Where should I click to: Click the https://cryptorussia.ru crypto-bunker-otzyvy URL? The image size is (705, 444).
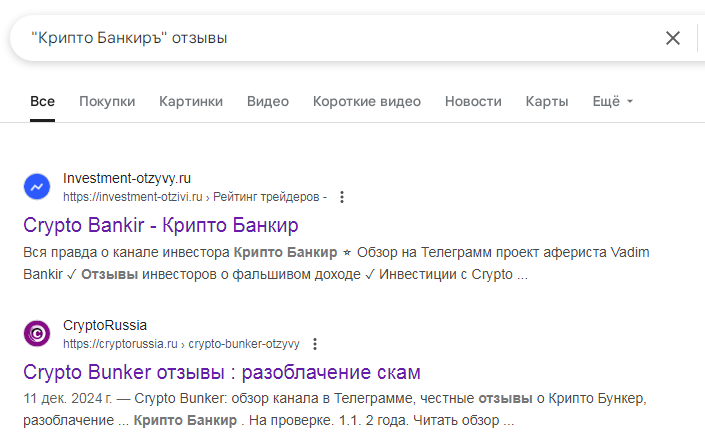click(x=181, y=344)
